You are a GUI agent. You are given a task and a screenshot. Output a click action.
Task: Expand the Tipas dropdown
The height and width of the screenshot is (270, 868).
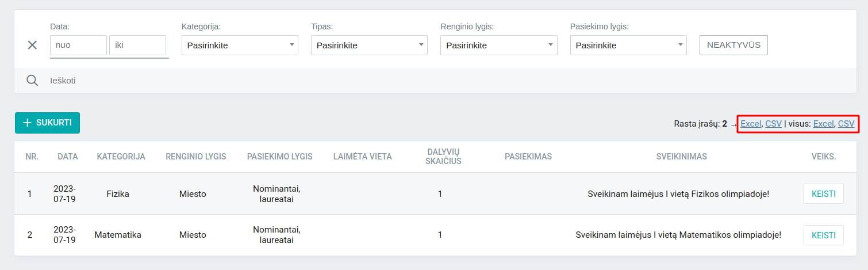[x=369, y=45]
